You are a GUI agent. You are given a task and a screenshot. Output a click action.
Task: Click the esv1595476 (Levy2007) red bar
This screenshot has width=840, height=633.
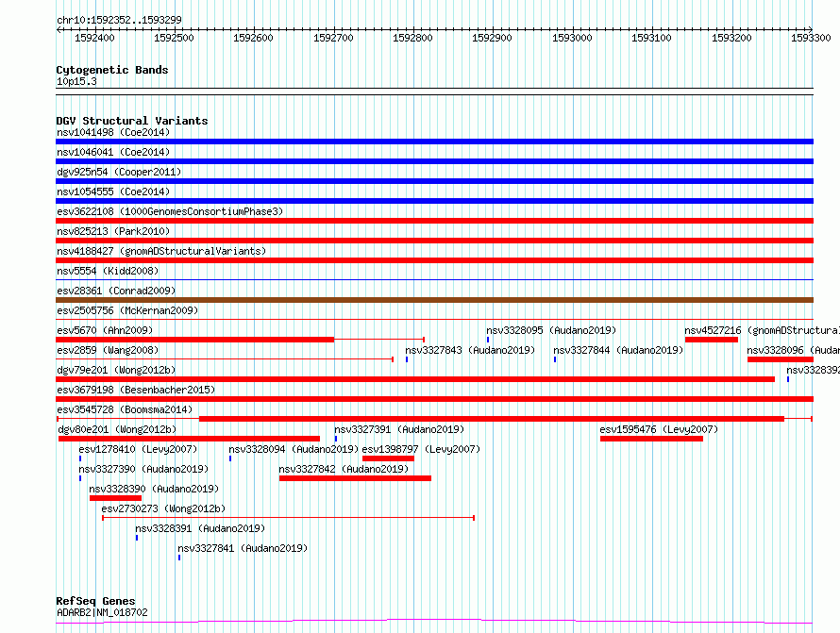tap(651, 439)
